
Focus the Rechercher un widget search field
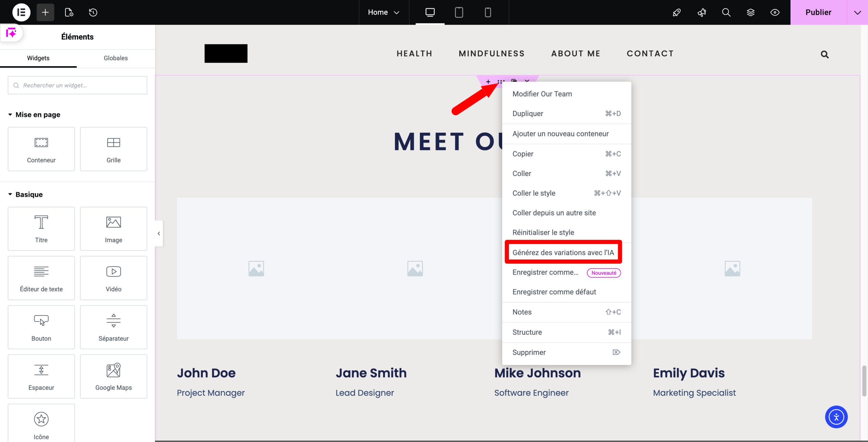pos(77,85)
